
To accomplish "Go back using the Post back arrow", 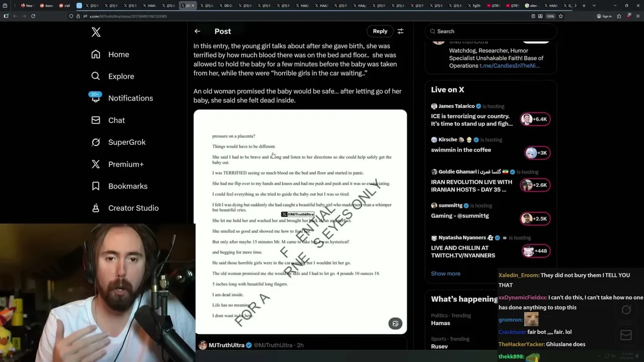I will click(x=197, y=31).
